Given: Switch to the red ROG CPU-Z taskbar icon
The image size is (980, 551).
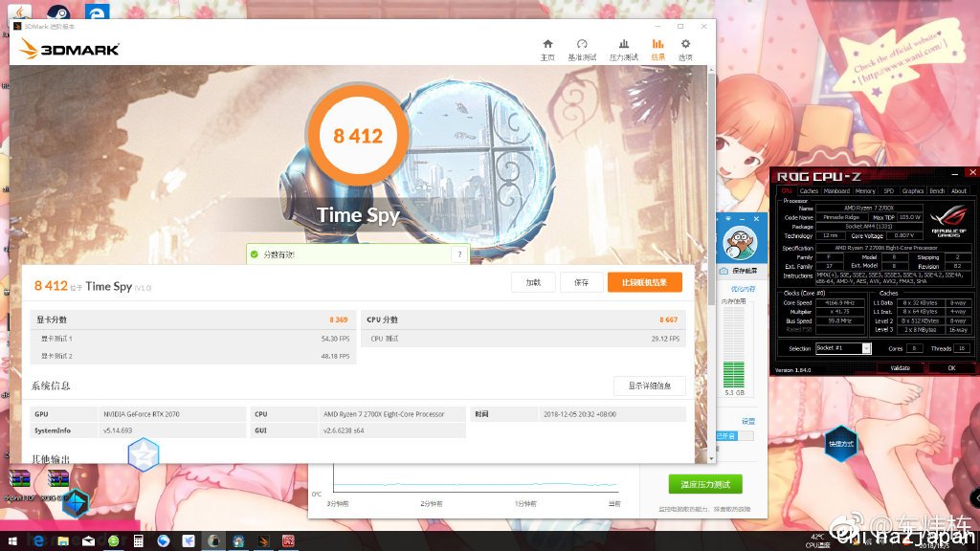Looking at the screenshot, I should (288, 541).
